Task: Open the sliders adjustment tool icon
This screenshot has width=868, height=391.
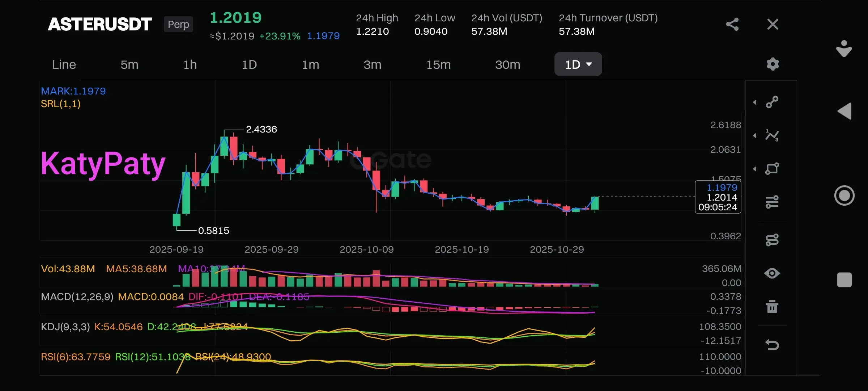Action: 772,202
